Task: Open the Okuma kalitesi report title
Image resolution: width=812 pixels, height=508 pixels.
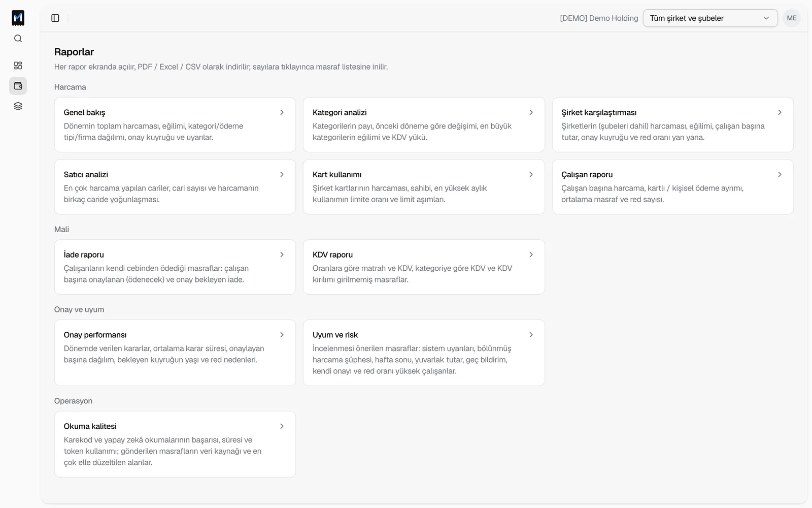Action: (x=90, y=426)
